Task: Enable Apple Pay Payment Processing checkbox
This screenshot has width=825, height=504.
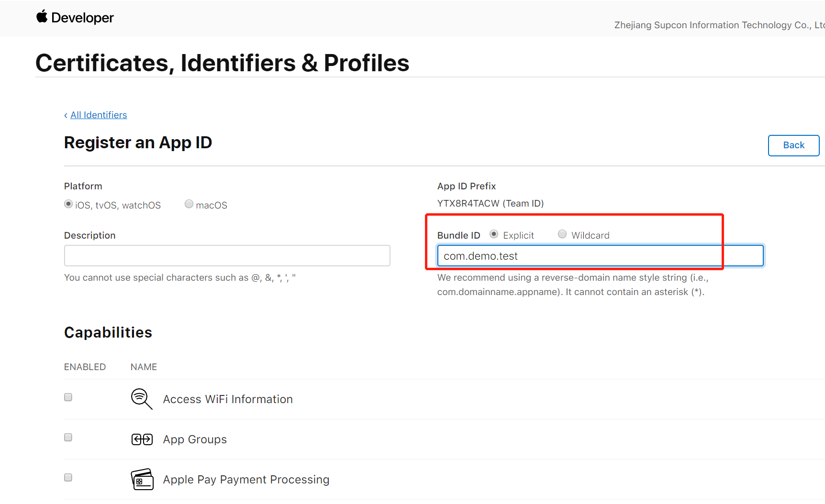Action: click(x=68, y=478)
